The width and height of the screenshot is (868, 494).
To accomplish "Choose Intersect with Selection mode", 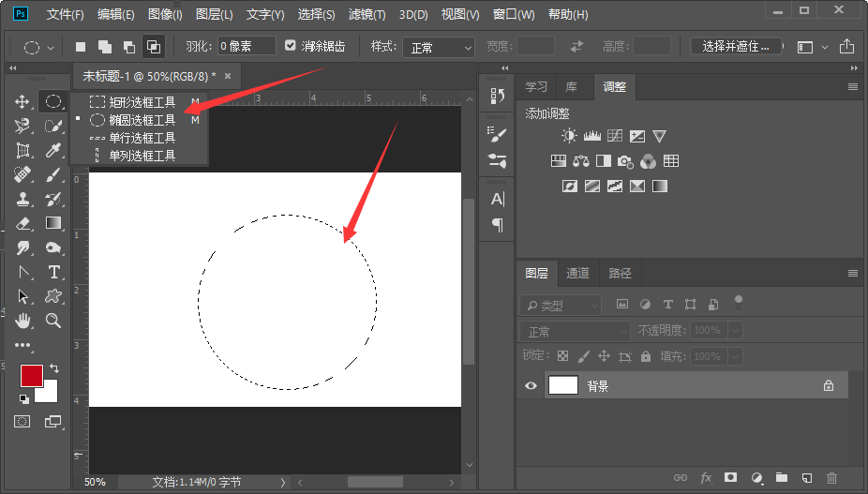I will [x=154, y=47].
